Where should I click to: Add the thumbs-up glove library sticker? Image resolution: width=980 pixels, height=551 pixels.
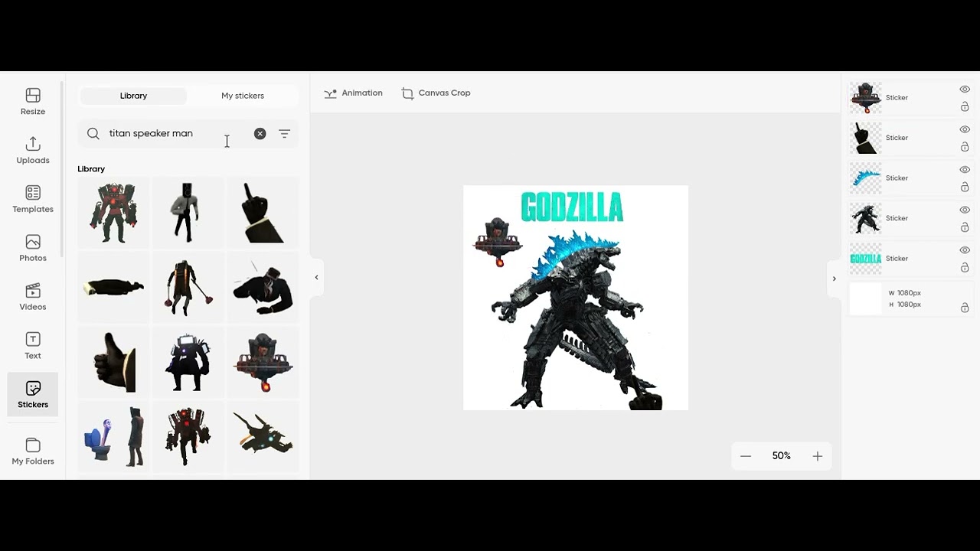pyautogui.click(x=113, y=362)
